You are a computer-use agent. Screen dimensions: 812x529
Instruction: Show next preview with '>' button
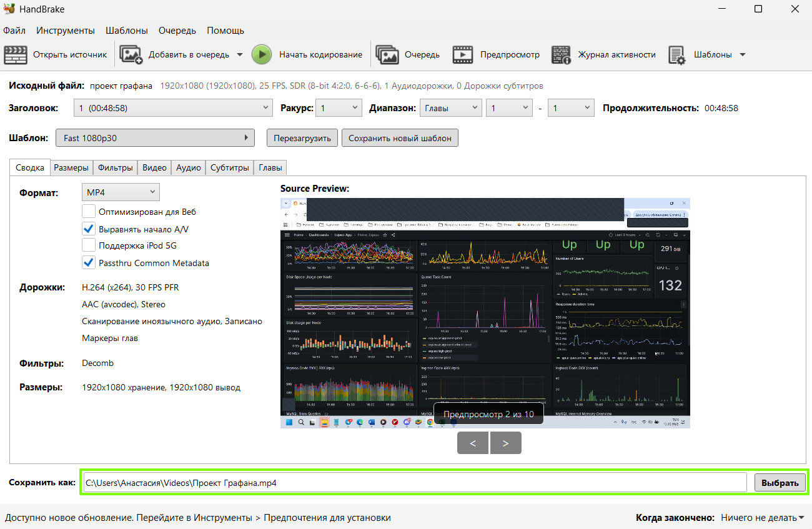[505, 443]
